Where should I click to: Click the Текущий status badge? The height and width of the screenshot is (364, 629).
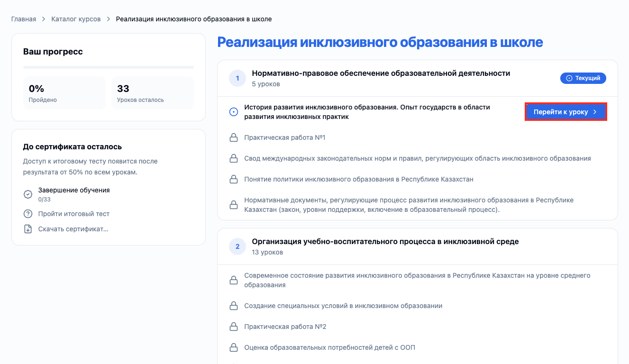click(x=583, y=78)
